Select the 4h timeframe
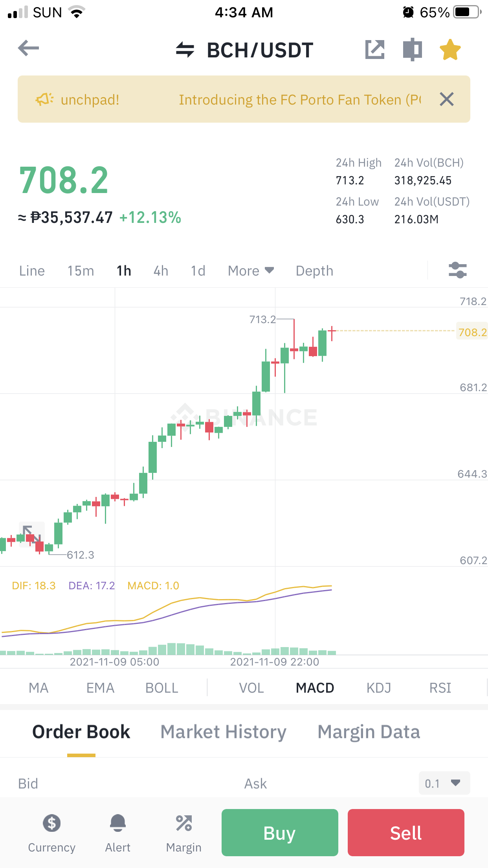 coord(161,270)
